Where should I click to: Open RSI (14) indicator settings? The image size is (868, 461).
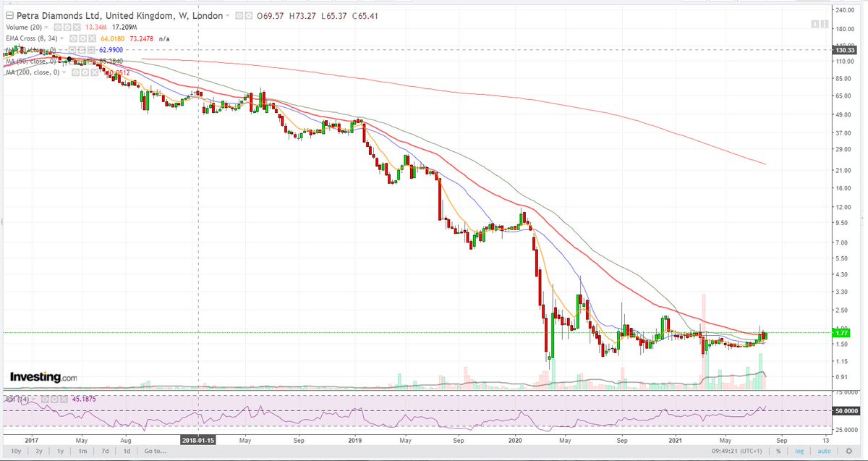tap(54, 399)
